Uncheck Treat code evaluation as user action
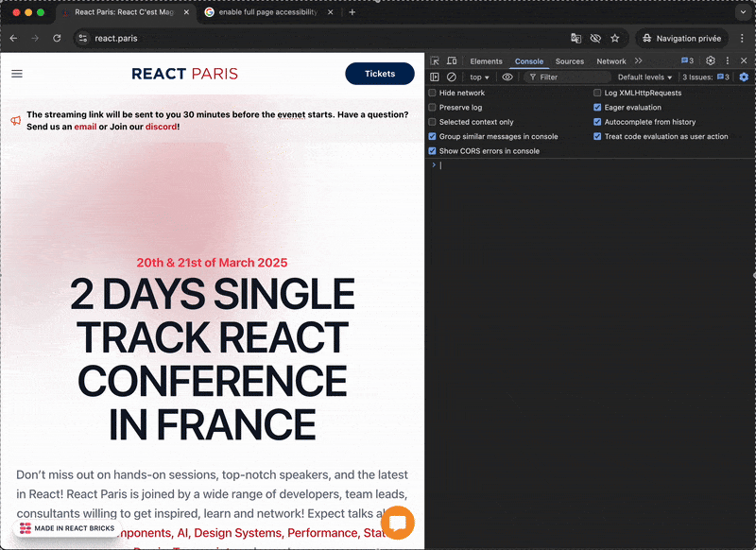The image size is (756, 550). coord(597,136)
